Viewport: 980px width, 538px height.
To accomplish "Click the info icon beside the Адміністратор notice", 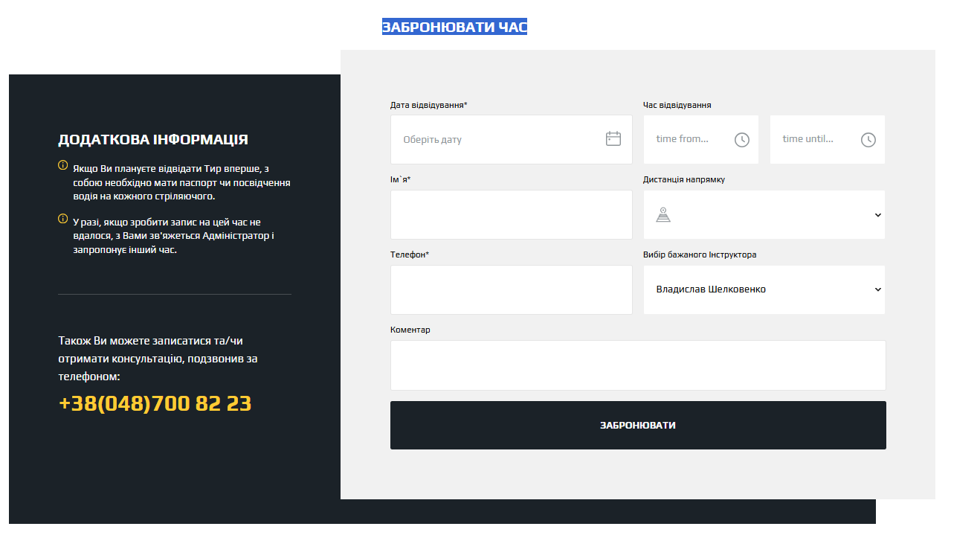I will [63, 219].
